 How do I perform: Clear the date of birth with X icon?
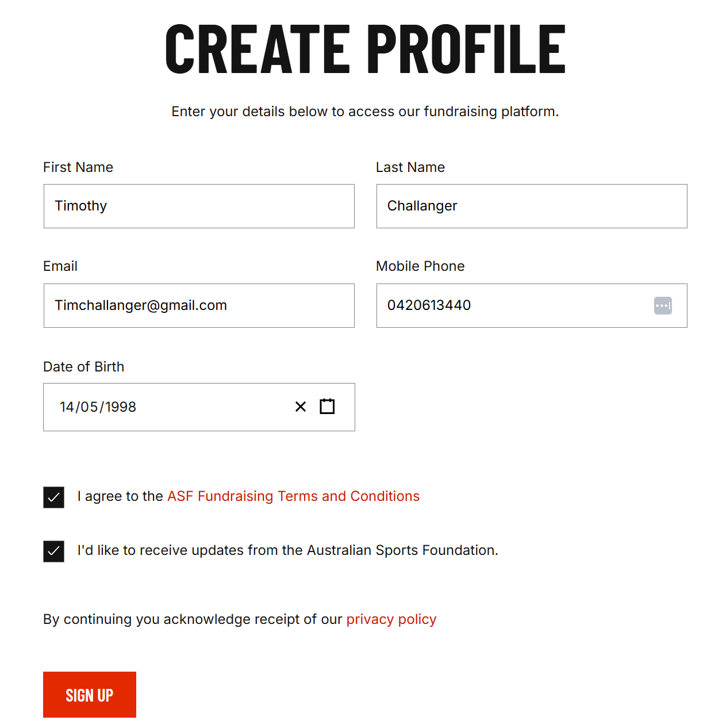pos(300,407)
